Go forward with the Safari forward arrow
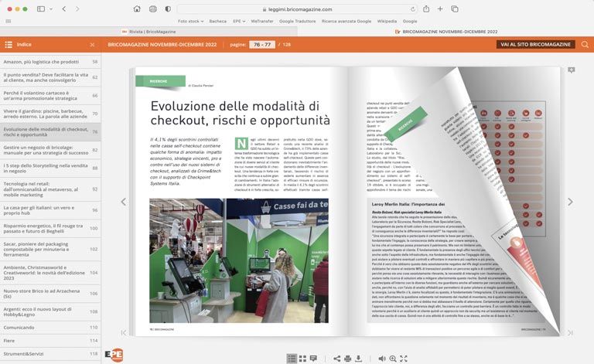Viewport: 594px width, 364px height. 77,9
